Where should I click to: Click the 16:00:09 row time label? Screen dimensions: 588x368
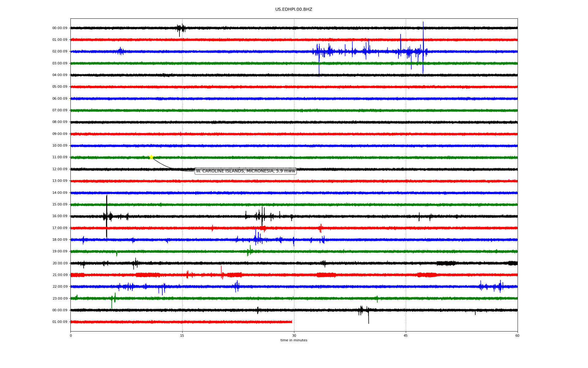click(x=60, y=216)
